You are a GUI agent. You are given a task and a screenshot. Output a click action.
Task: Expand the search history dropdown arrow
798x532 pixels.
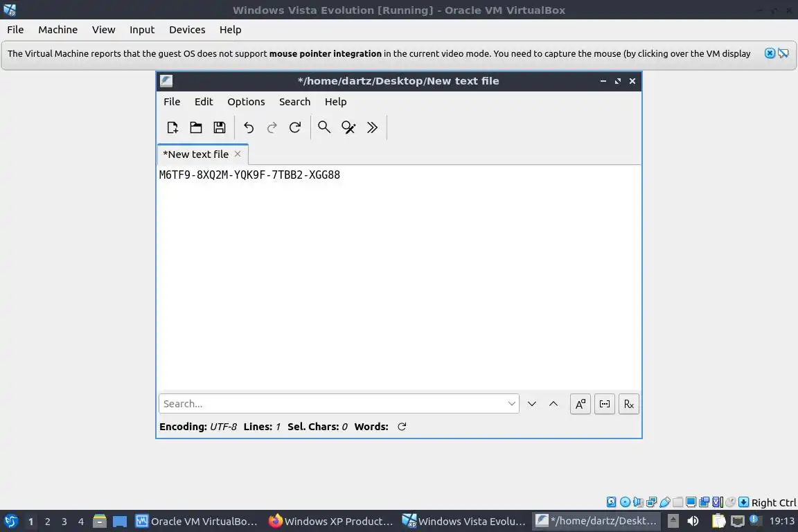pos(511,404)
